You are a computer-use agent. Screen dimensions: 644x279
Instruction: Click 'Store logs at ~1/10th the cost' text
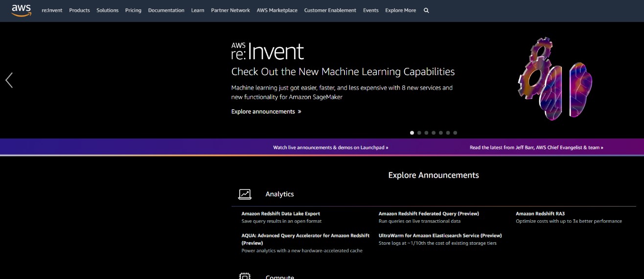(437, 243)
